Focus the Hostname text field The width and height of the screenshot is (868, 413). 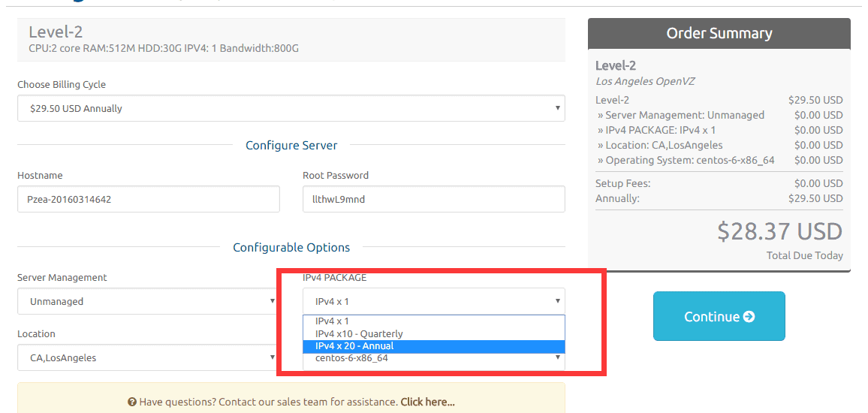(148, 199)
